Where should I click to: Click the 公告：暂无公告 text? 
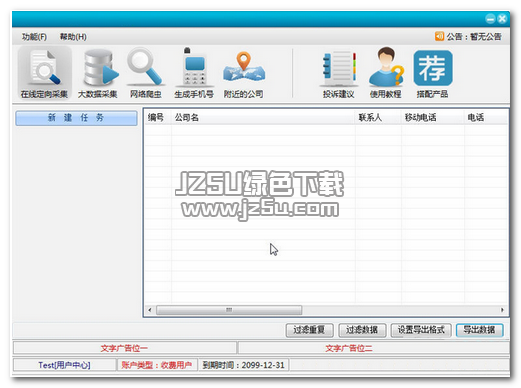[474, 36]
